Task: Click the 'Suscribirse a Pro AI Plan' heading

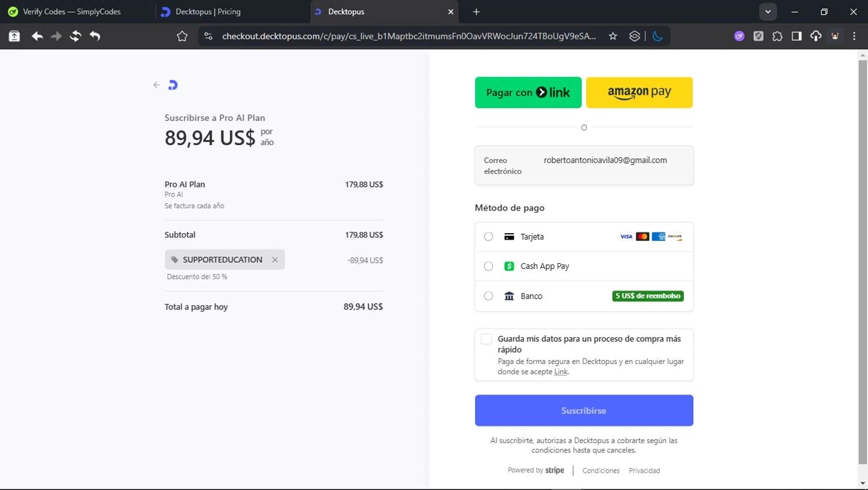Action: [x=215, y=118]
